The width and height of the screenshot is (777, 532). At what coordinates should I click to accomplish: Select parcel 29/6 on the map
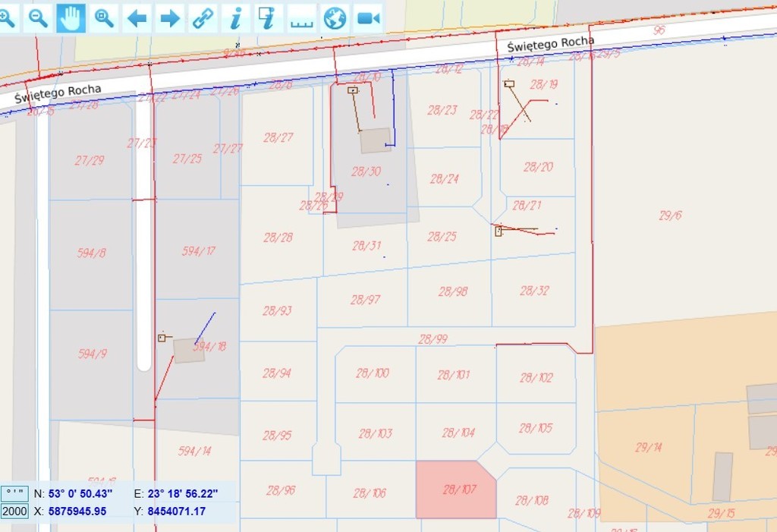pyautogui.click(x=670, y=216)
